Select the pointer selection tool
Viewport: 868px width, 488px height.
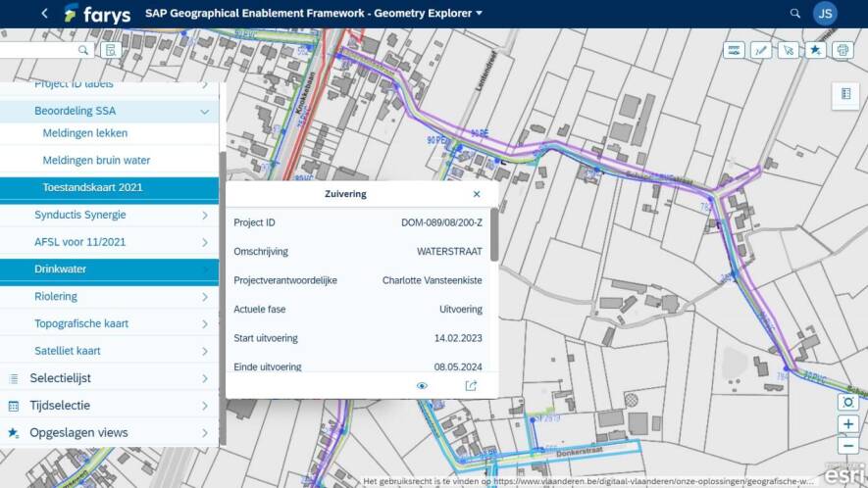point(788,50)
